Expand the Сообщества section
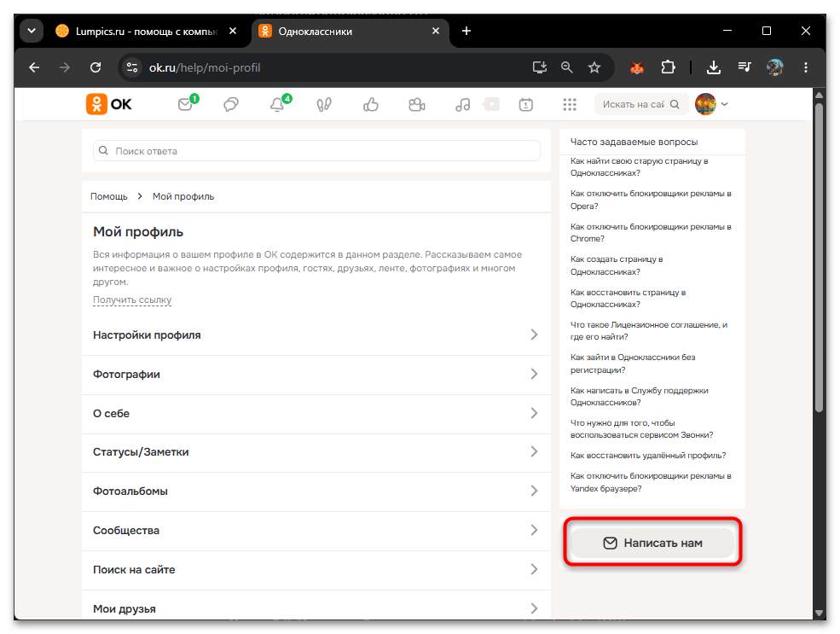840x634 pixels. [x=316, y=531]
